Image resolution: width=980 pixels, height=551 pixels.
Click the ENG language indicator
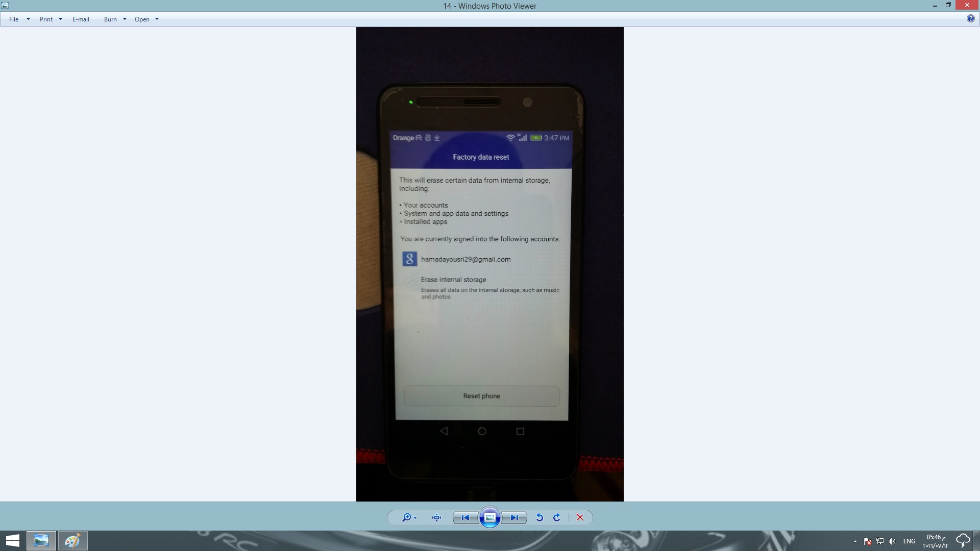pyautogui.click(x=909, y=541)
